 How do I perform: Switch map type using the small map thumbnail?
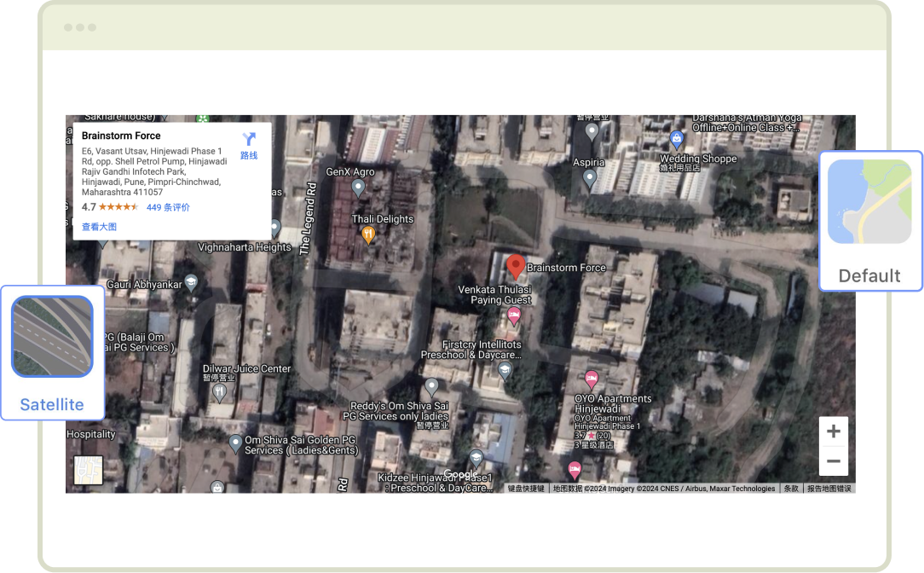click(89, 470)
